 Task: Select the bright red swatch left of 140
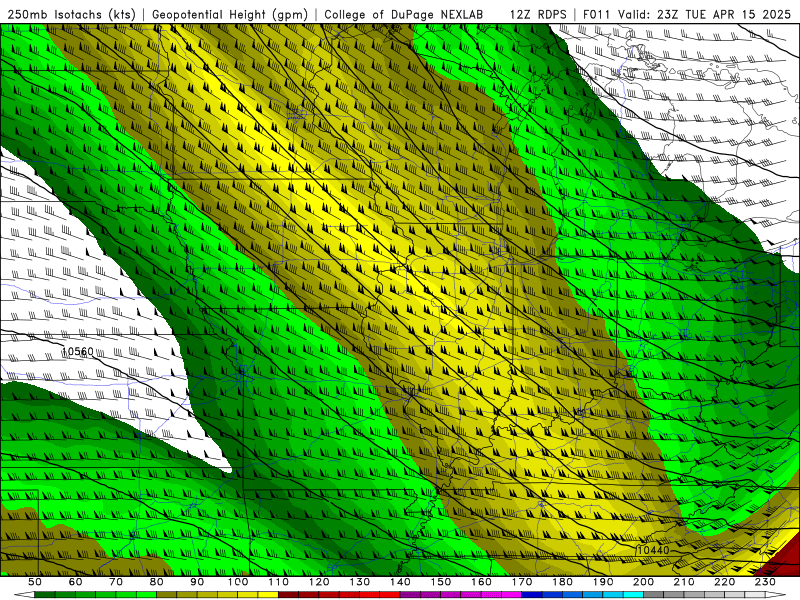(390, 595)
